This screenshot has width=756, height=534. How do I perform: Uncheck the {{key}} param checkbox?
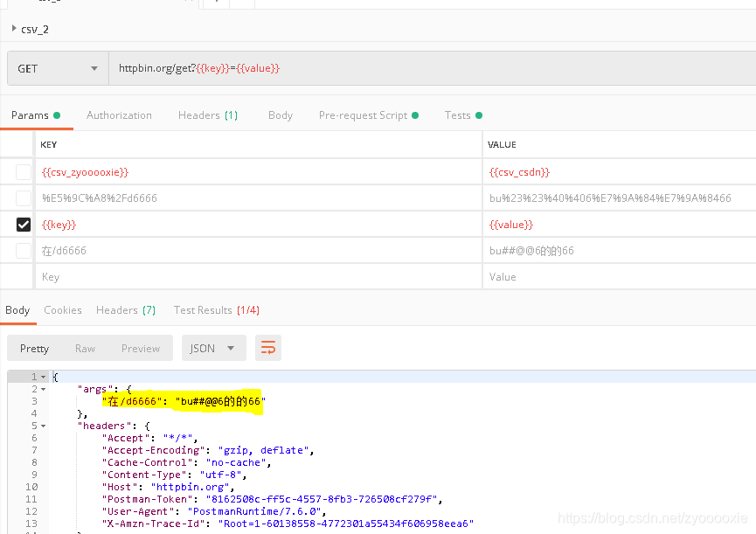coord(23,225)
